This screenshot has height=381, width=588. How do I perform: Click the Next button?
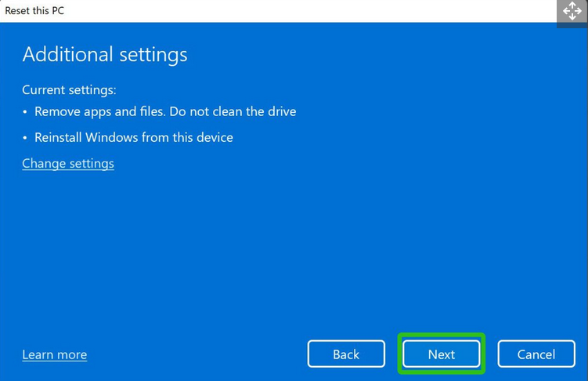coord(442,354)
